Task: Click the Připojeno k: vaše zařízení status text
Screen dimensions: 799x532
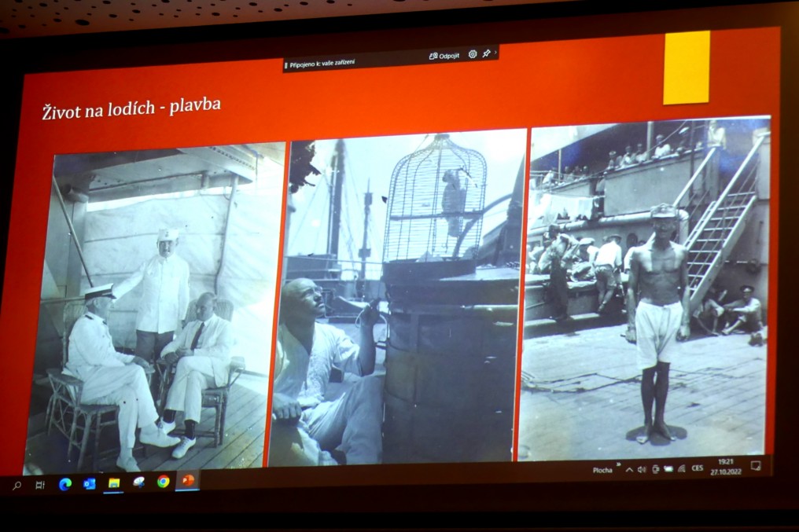Action: click(x=322, y=64)
